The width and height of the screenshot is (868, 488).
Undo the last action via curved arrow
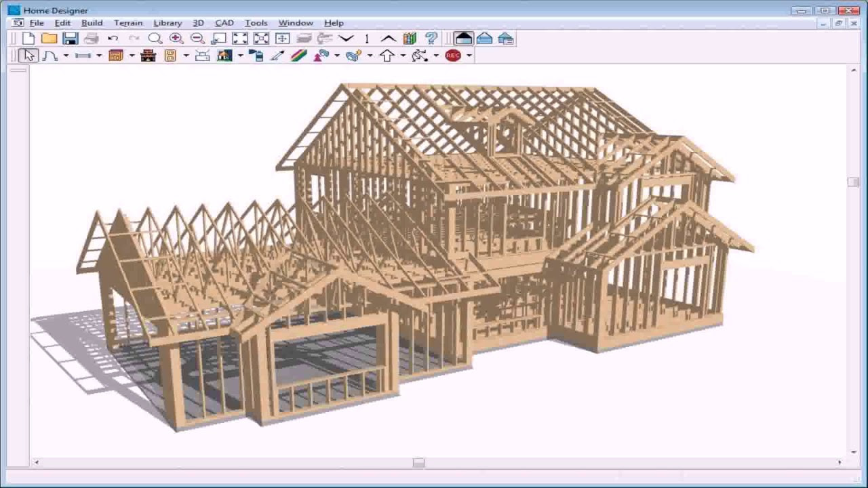(x=113, y=39)
